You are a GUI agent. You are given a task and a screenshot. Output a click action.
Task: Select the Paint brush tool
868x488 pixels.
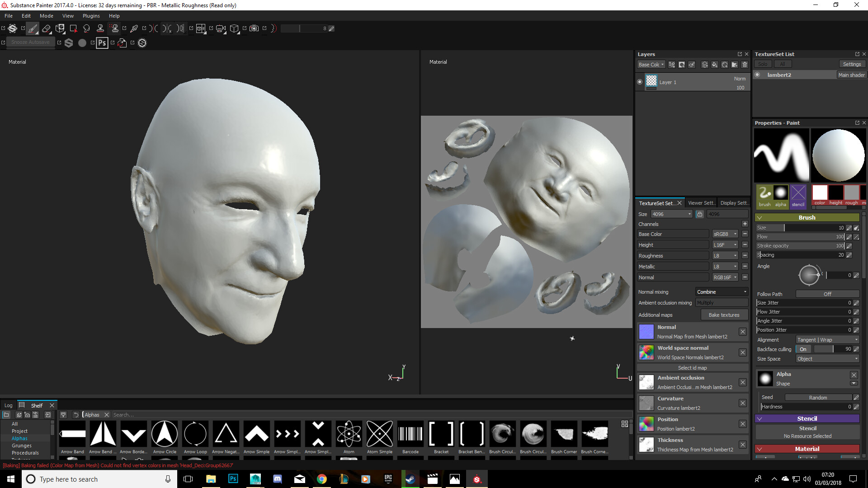coord(33,28)
